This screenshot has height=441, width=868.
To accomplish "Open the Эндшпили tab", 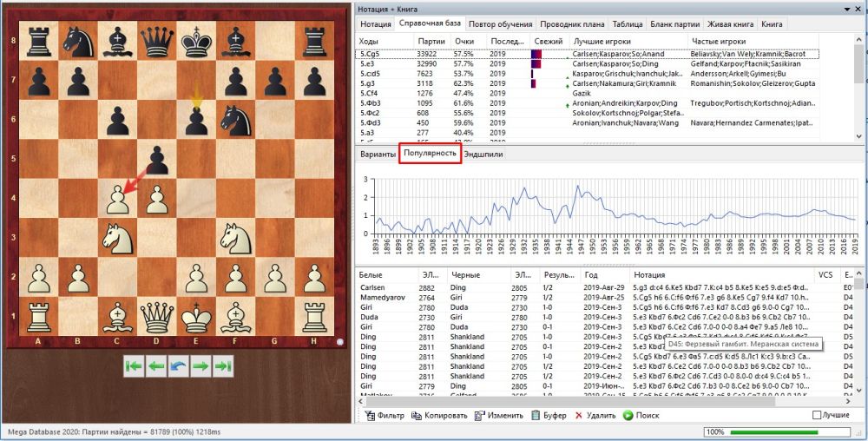I will 483,155.
